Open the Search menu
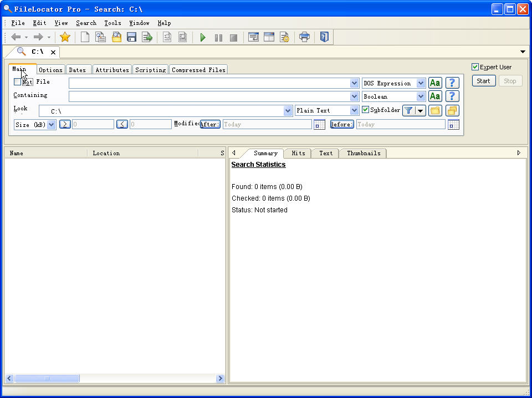The image size is (532, 398). (86, 23)
